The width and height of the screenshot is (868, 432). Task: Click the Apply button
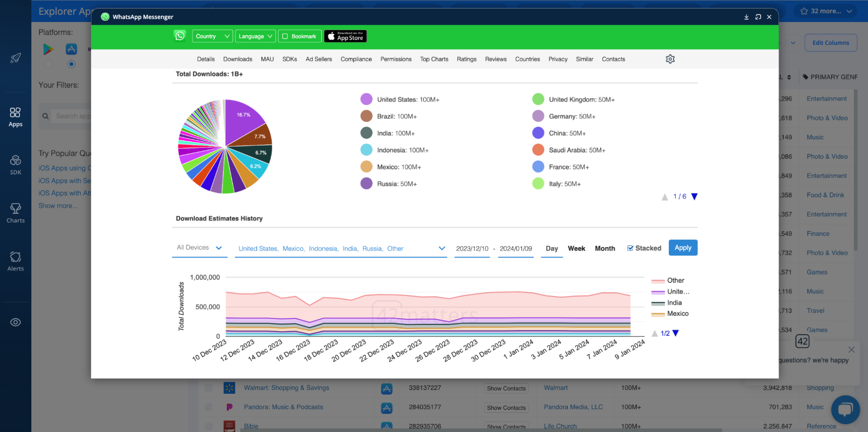coord(683,248)
